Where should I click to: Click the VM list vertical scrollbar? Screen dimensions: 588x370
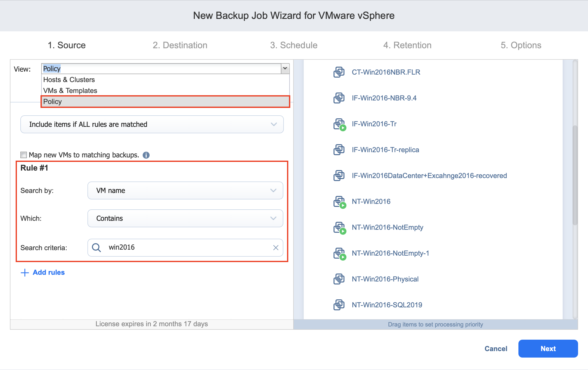[575, 175]
